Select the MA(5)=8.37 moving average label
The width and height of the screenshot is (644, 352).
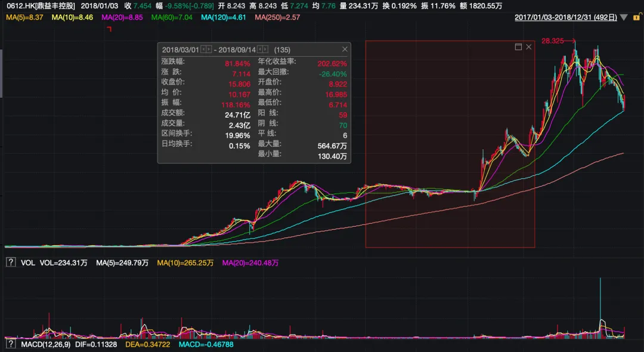(x=24, y=17)
